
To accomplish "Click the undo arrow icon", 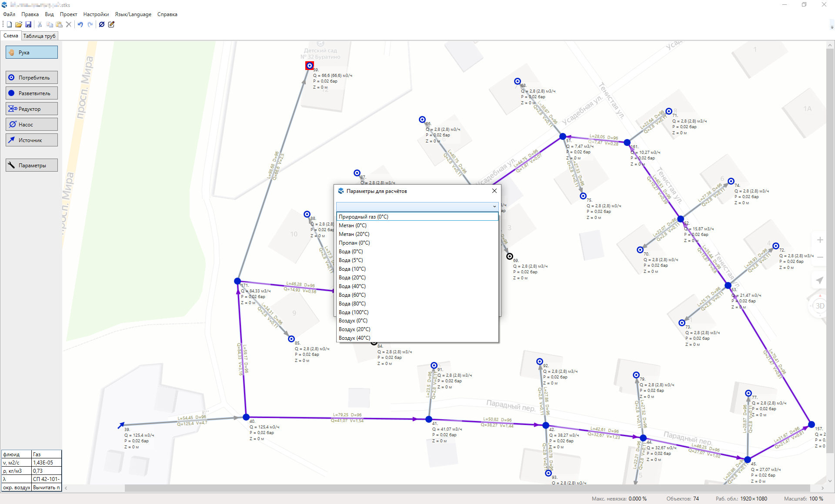I will pos(80,24).
